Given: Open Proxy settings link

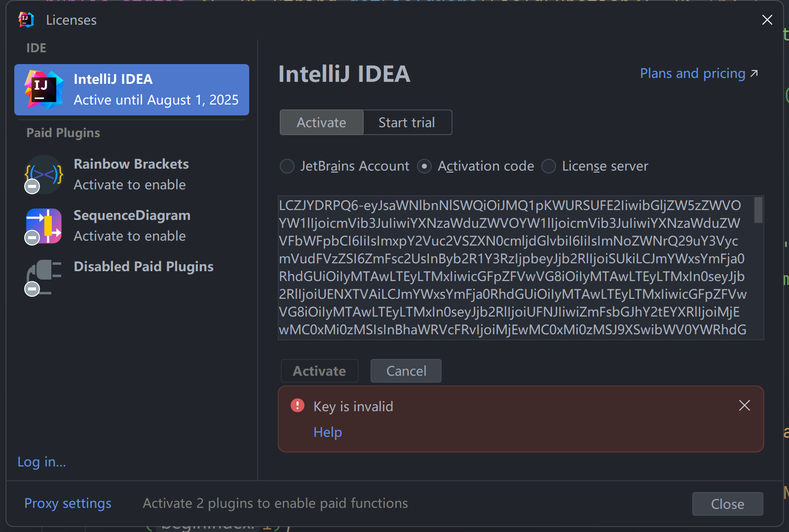Looking at the screenshot, I should tap(68, 503).
